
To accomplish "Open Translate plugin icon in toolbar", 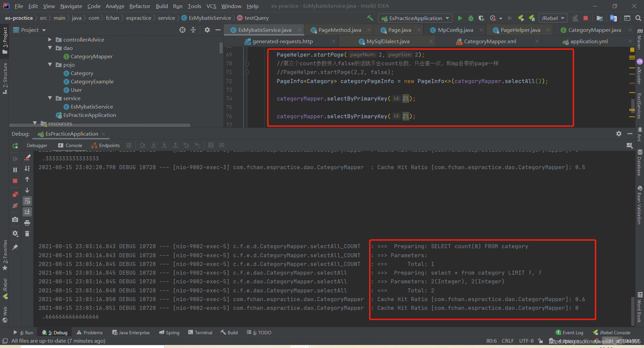I will pos(613,18).
